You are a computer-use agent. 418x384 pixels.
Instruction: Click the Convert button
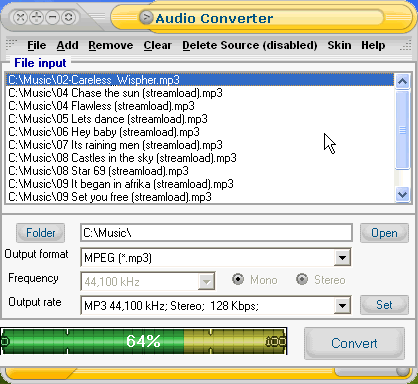click(x=354, y=343)
